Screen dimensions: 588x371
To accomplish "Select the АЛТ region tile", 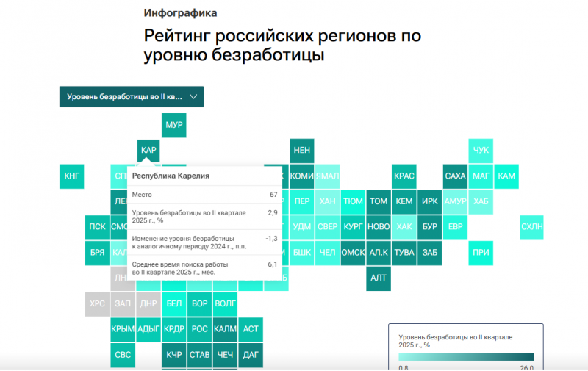I will [x=379, y=278].
